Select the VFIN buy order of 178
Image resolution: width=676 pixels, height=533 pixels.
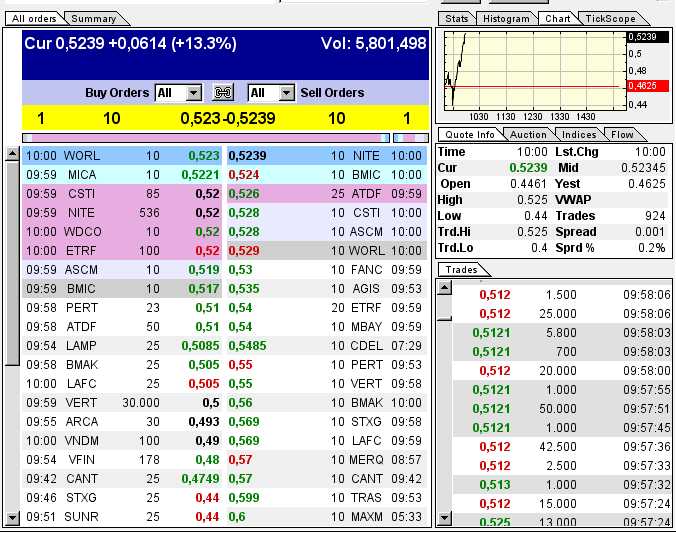click(122, 459)
